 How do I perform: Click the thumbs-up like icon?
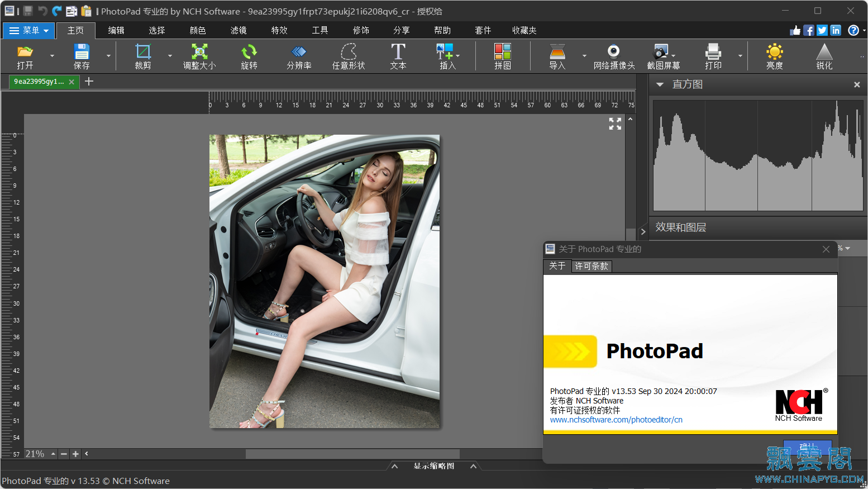click(795, 30)
